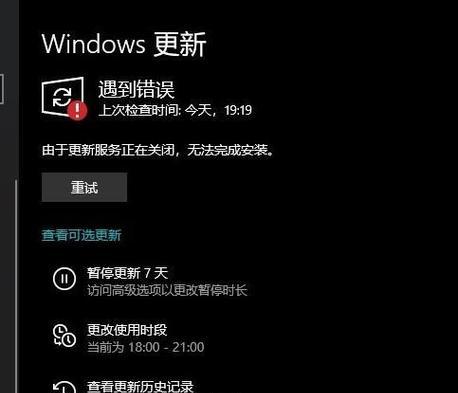Click the active hours clock icon
The height and width of the screenshot is (393, 458).
(64, 336)
